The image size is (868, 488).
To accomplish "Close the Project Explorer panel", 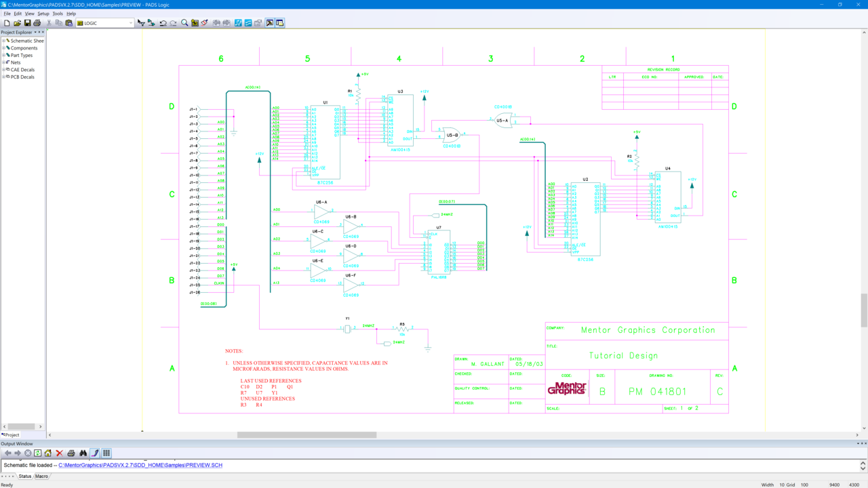I will point(43,32).
